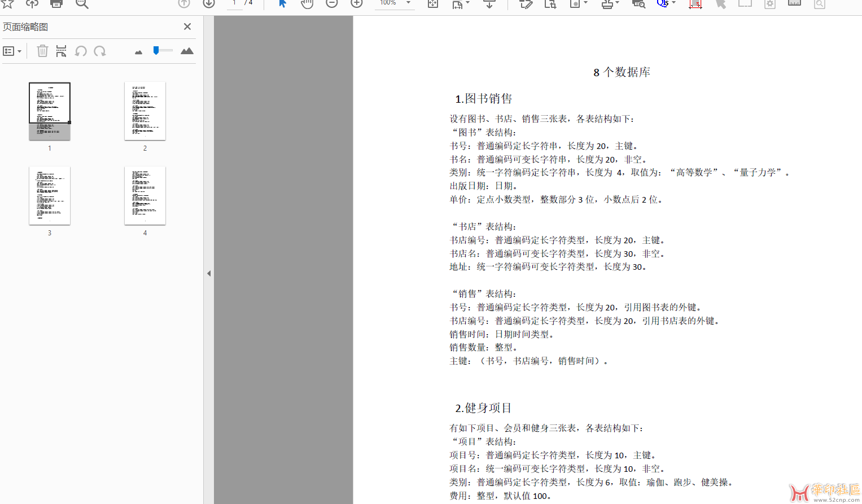Close the 页面缩略图 panel
Screen dimensions: 862x504
click(x=187, y=27)
